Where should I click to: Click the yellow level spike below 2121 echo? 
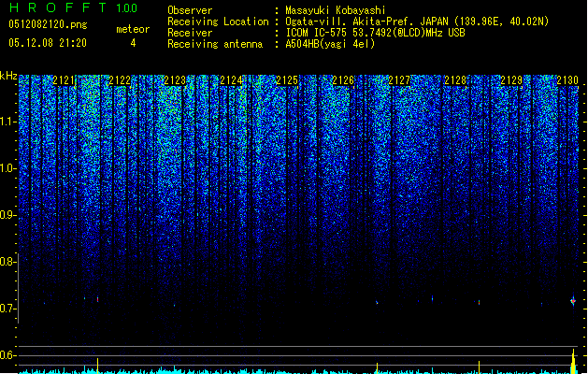[98, 366]
